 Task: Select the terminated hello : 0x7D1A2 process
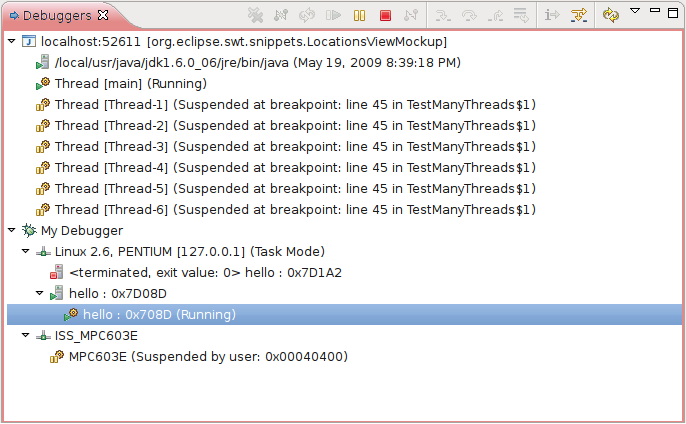pyautogui.click(x=196, y=273)
